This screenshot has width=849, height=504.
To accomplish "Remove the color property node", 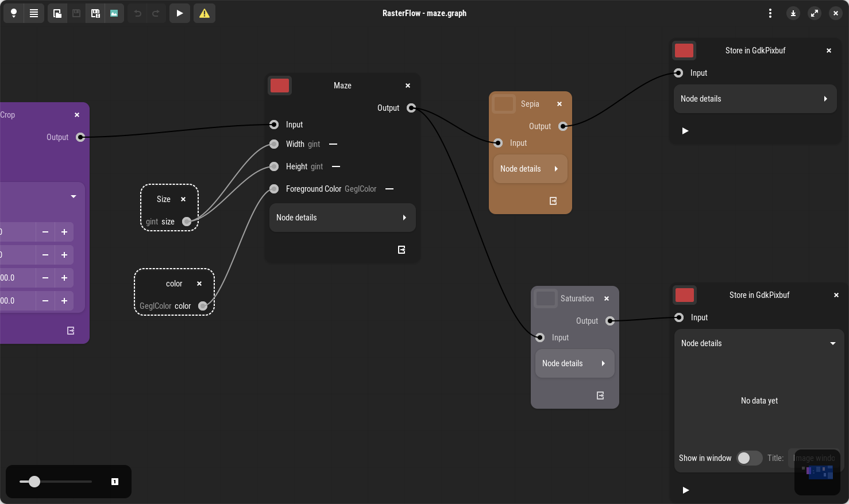I will 199,284.
